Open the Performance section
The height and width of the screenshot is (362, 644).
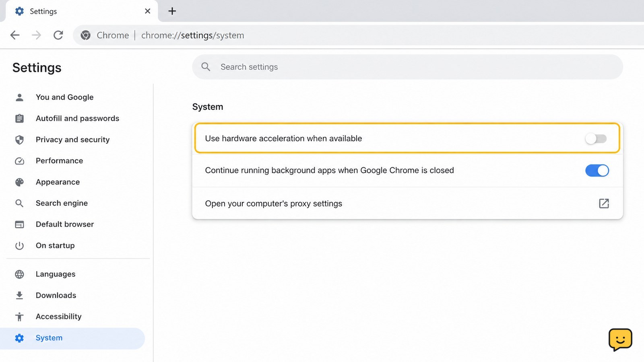[59, 161]
